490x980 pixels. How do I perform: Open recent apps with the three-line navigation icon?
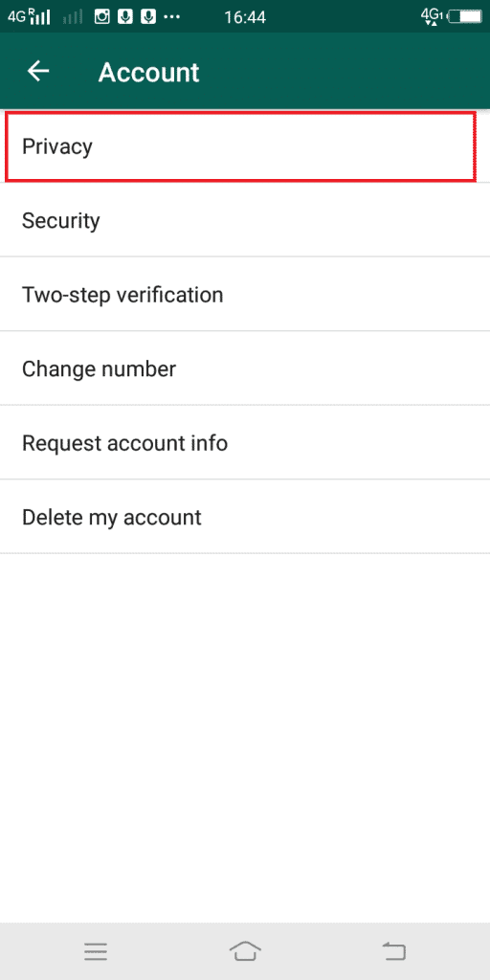[96, 951]
